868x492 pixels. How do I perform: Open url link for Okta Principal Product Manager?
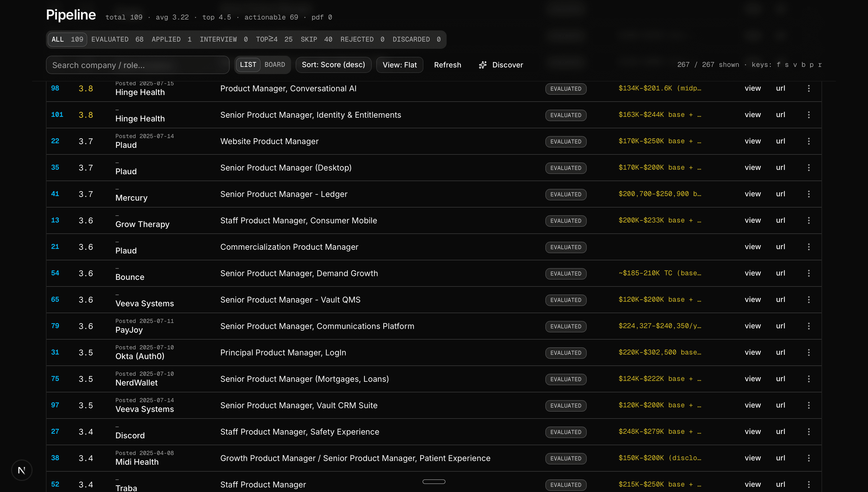tap(780, 352)
